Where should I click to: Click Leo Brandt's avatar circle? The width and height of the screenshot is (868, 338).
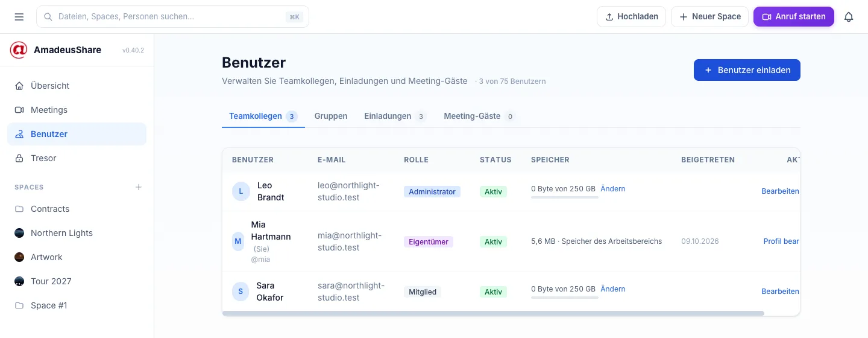241,191
